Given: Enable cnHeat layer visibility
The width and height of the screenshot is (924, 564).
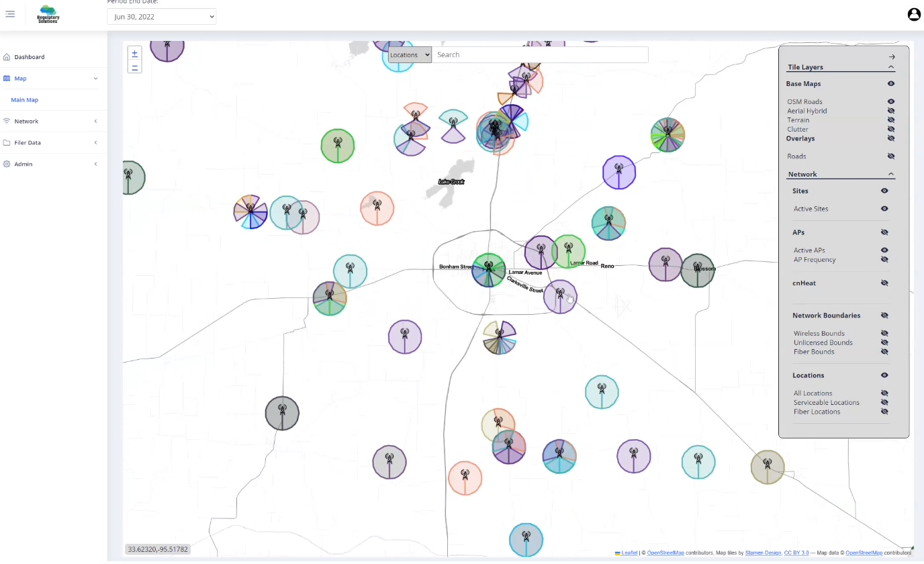Looking at the screenshot, I should tap(884, 283).
